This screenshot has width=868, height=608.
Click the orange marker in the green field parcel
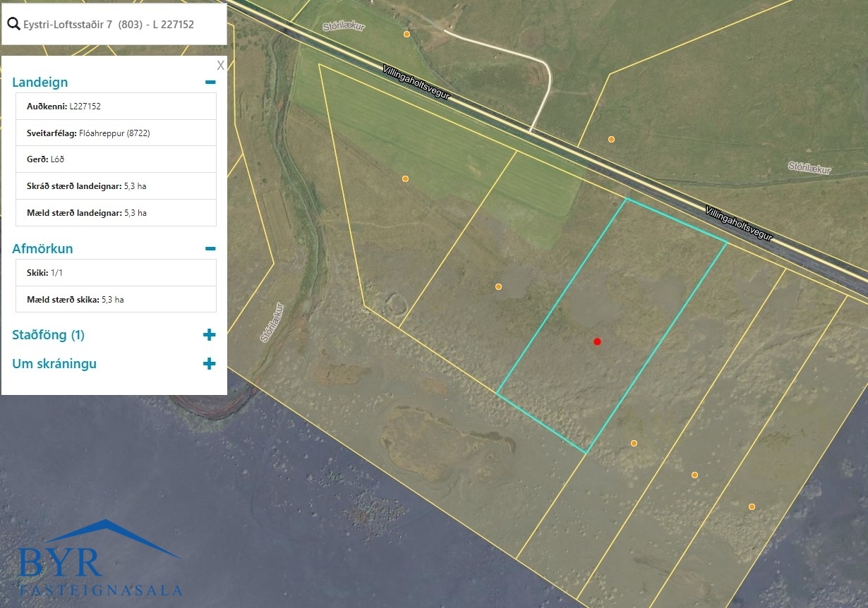click(x=405, y=178)
